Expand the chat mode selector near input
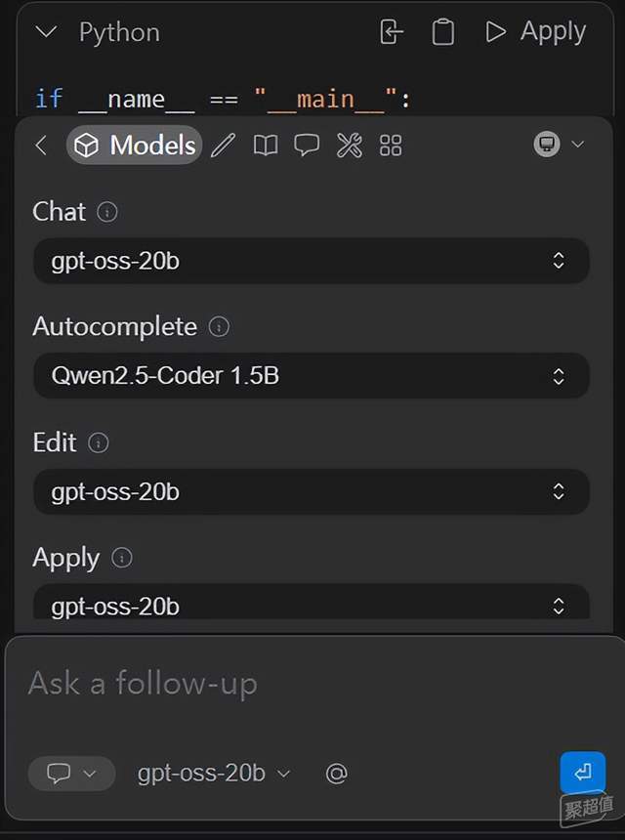Screen dimensions: 625x840 (71, 774)
